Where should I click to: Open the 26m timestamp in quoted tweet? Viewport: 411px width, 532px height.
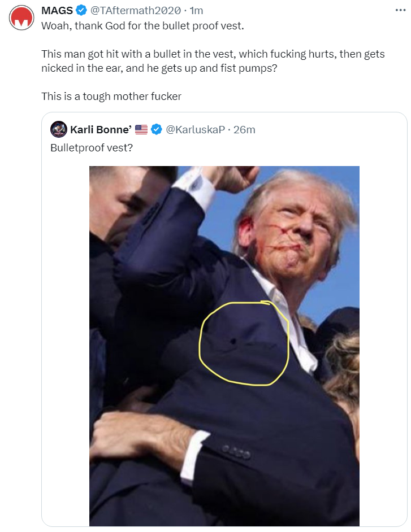[244, 129]
